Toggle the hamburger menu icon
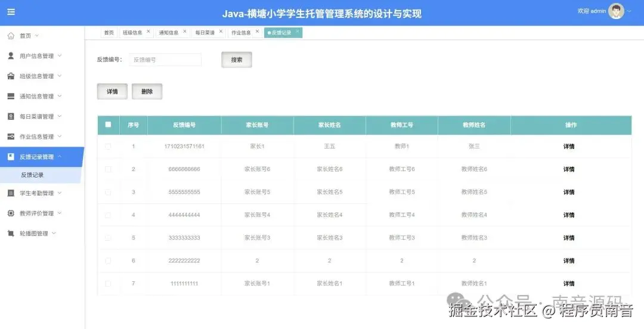 point(11,12)
